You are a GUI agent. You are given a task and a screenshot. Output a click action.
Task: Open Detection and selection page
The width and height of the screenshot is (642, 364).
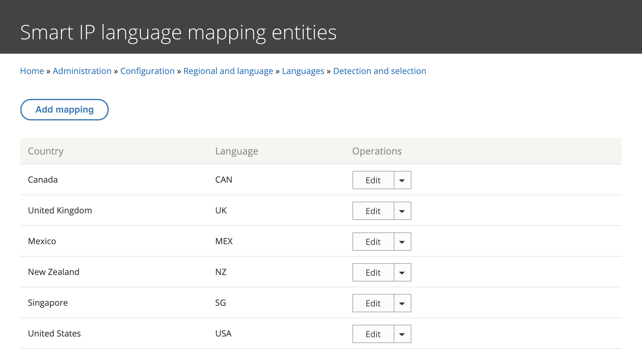tap(379, 71)
